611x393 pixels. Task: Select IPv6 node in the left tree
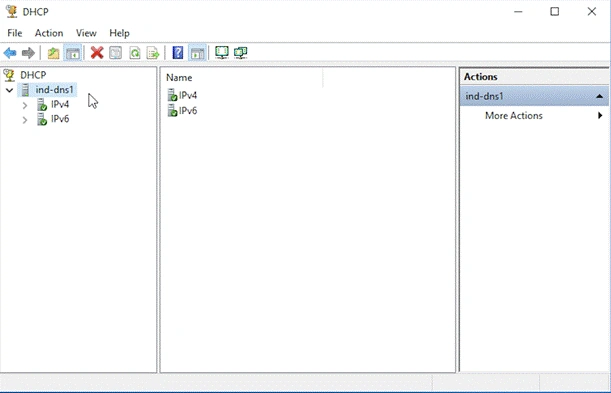point(60,119)
